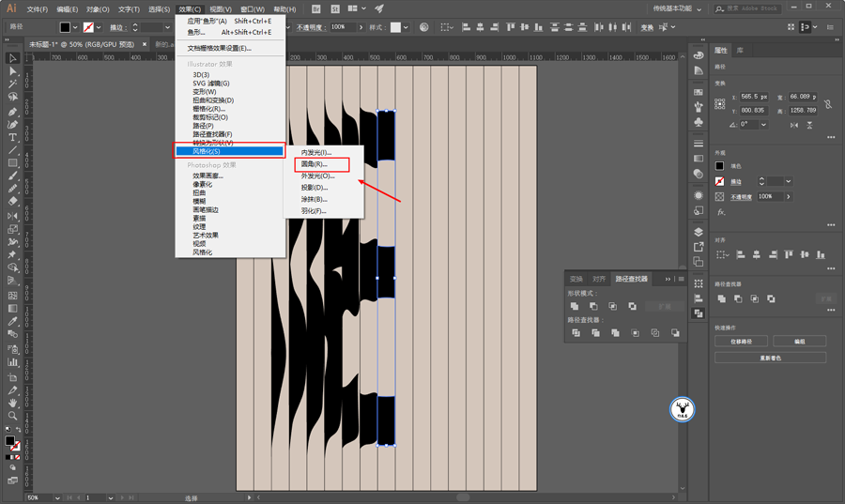Pick the Pen tool
The height and width of the screenshot is (504, 845).
[13, 111]
